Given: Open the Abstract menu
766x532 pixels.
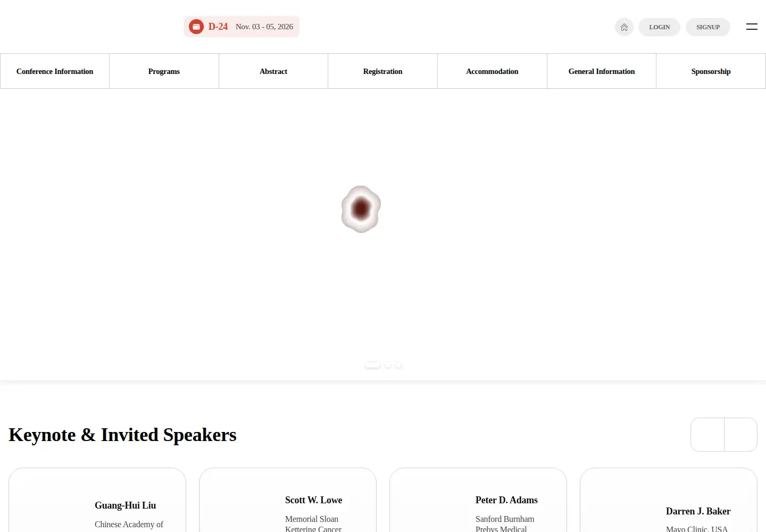Looking at the screenshot, I should pyautogui.click(x=273, y=71).
